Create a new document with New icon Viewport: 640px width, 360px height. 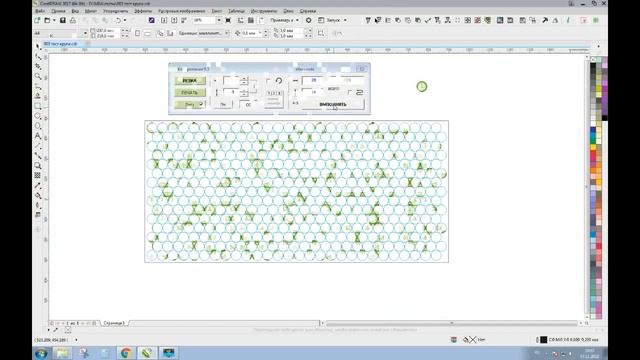pyautogui.click(x=38, y=20)
